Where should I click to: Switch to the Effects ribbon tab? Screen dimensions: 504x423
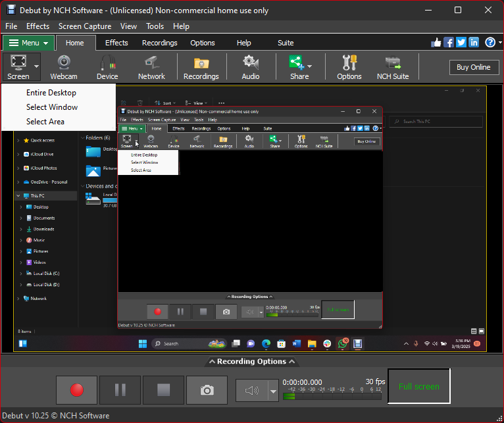point(116,43)
